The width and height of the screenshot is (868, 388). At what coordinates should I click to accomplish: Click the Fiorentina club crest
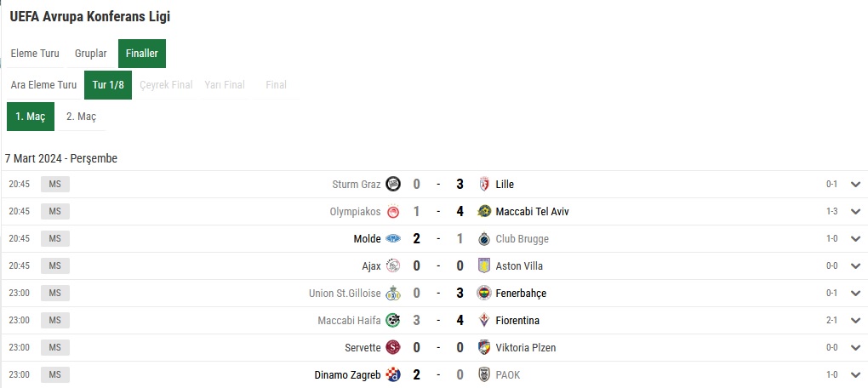pos(484,320)
